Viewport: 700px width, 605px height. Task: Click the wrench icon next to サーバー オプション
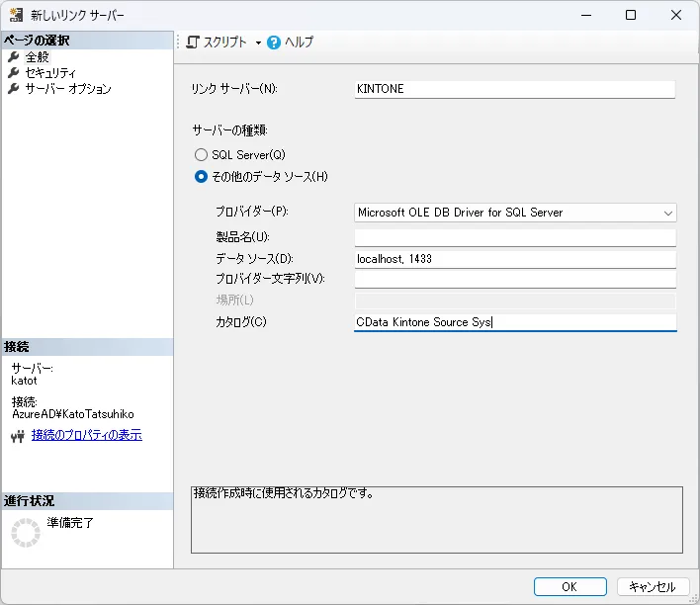[x=14, y=88]
